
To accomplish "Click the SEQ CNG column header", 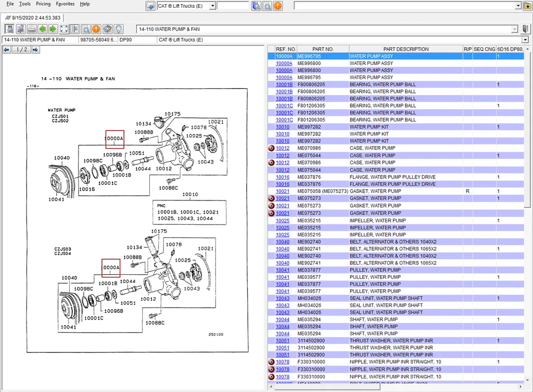I will [x=485, y=49].
